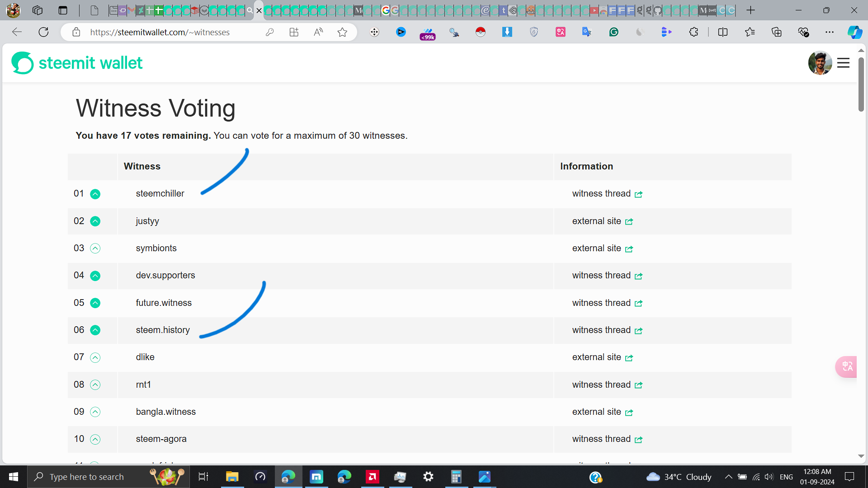The image size is (868, 488).
Task: Open Task View on the taskbar
Action: (x=203, y=477)
